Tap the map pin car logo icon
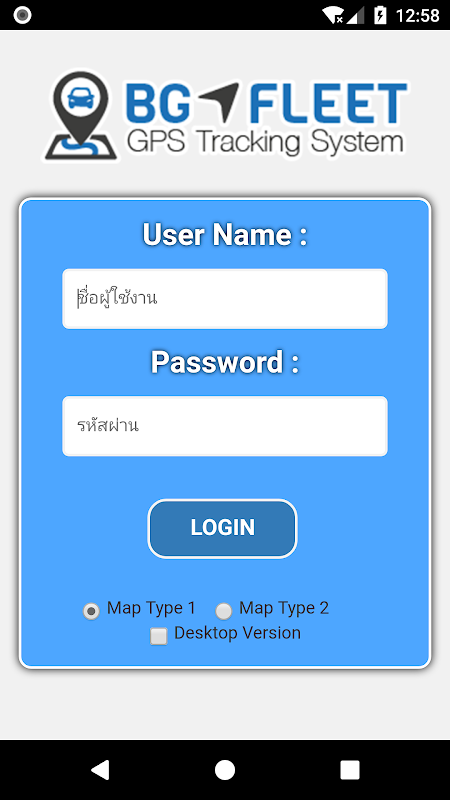 coord(81,115)
